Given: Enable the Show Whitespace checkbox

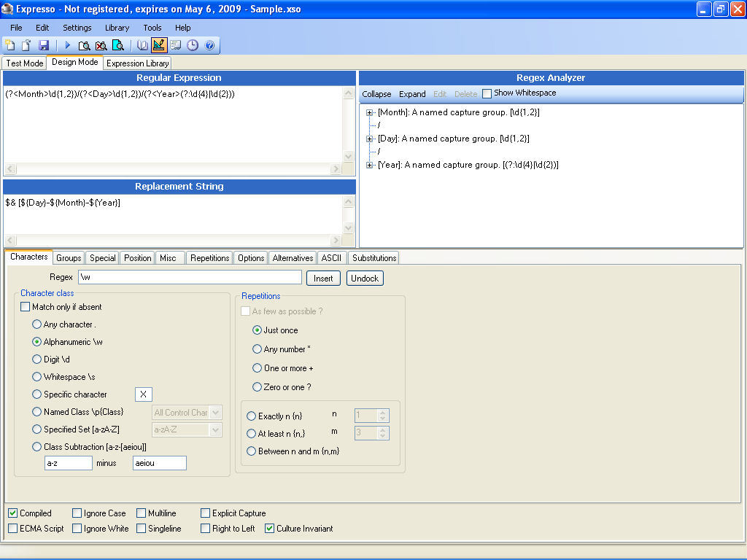Looking at the screenshot, I should point(487,93).
